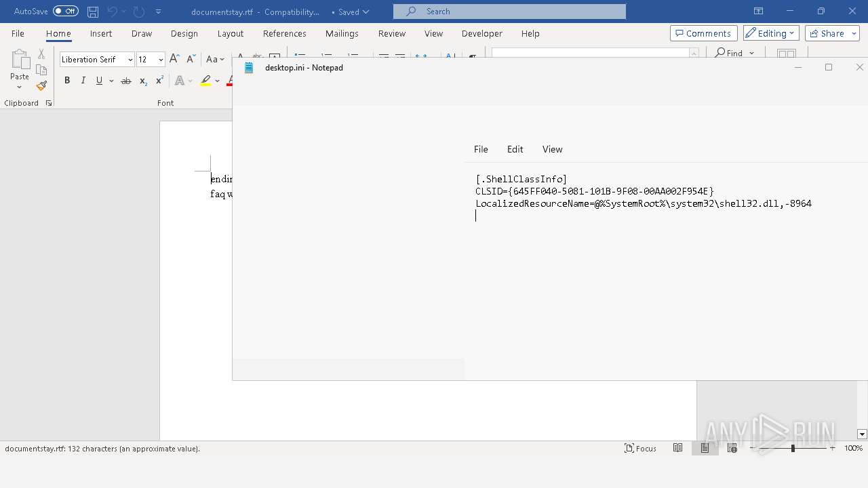Click the Redo icon in Word
Image resolution: width=868 pixels, height=488 pixels.
tap(138, 12)
